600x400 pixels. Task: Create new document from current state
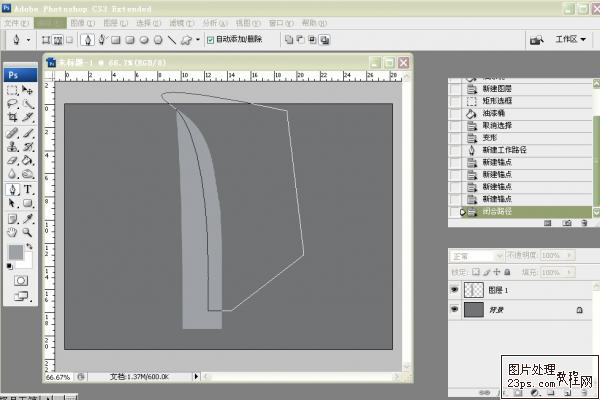coord(548,223)
